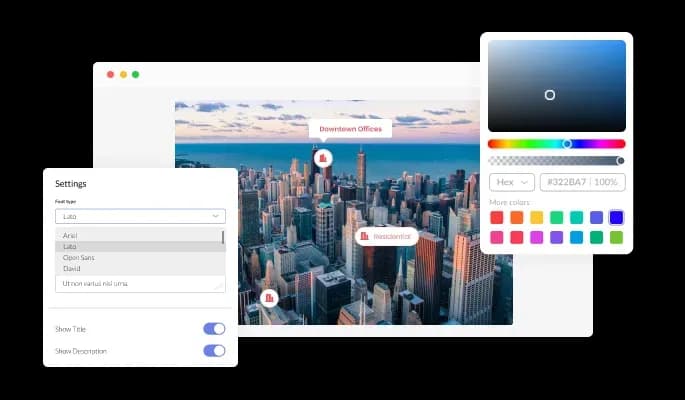Select Arial from the font list

point(70,235)
